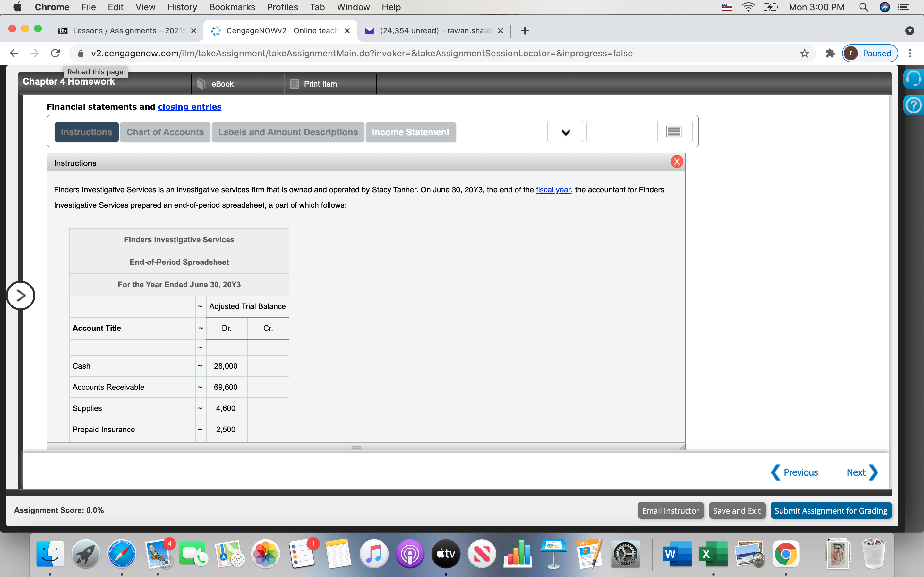Click the item list icon beside the dropdown
Screen dimensions: 924x577
pos(673,131)
